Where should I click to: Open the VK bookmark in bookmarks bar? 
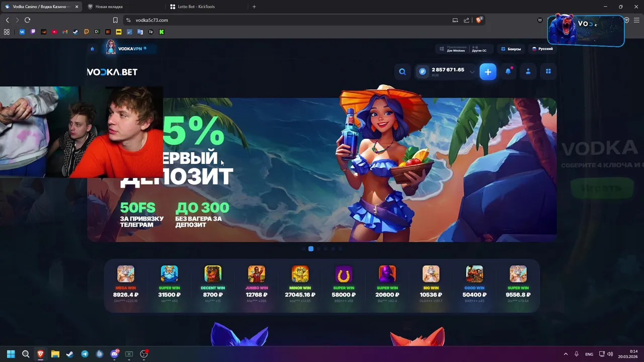click(22, 32)
